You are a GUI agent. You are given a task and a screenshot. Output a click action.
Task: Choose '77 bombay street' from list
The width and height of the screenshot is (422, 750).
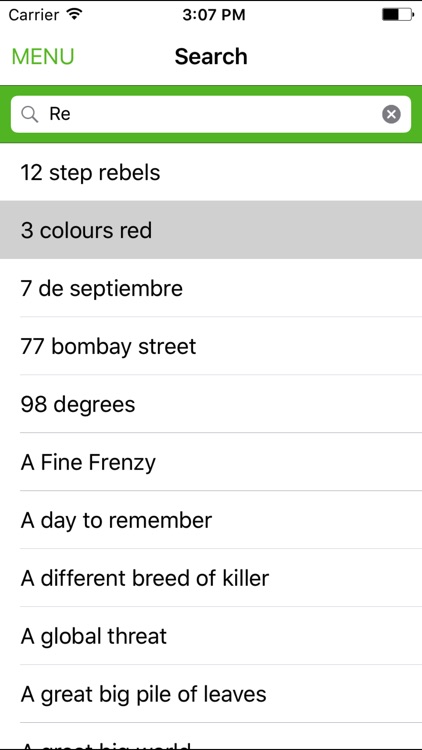[211, 346]
